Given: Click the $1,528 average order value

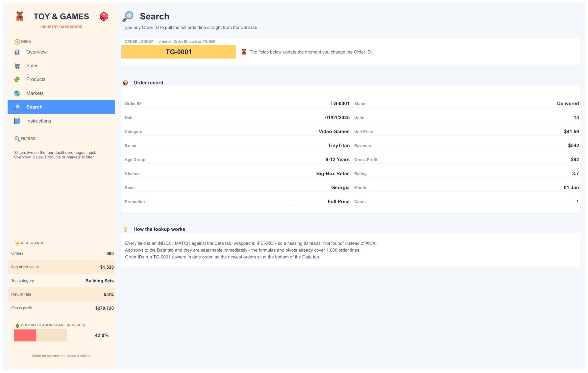Looking at the screenshot, I should [x=107, y=267].
